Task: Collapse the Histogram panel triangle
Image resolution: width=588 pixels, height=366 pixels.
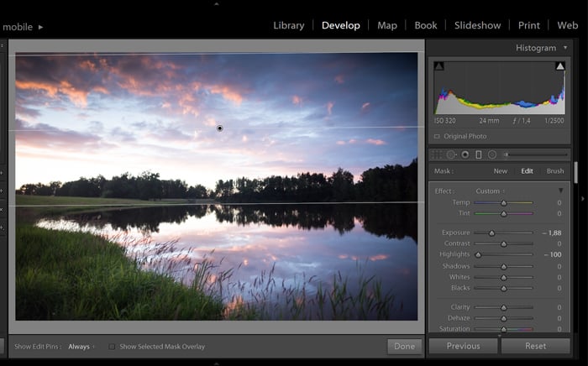Action: coord(565,48)
